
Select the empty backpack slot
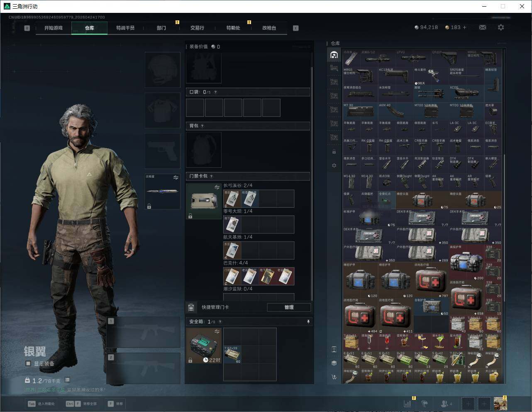pos(204,150)
